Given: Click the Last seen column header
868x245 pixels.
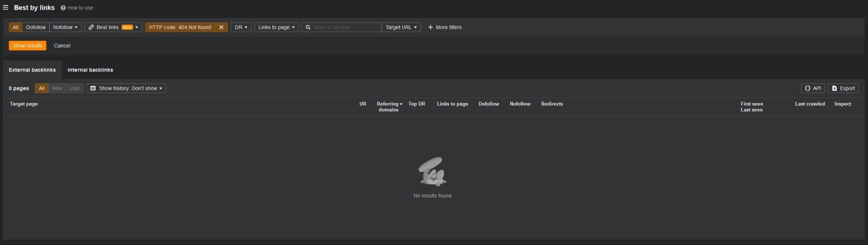Looking at the screenshot, I should 751,110.
